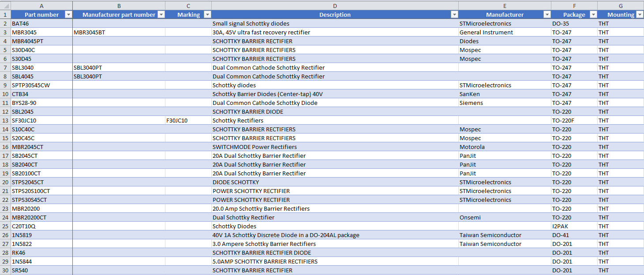This screenshot has height=275, width=644.
Task: Select row 2 header
Action: point(5,23)
